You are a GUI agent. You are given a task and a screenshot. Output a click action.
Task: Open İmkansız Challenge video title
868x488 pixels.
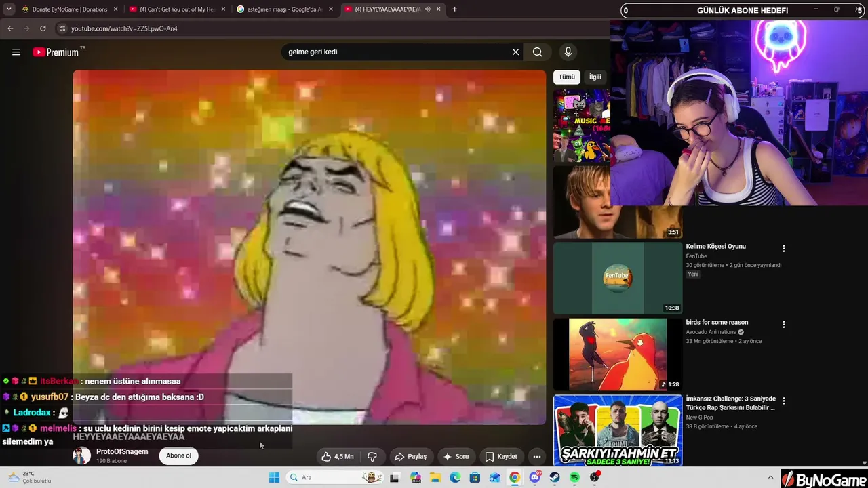click(x=731, y=403)
